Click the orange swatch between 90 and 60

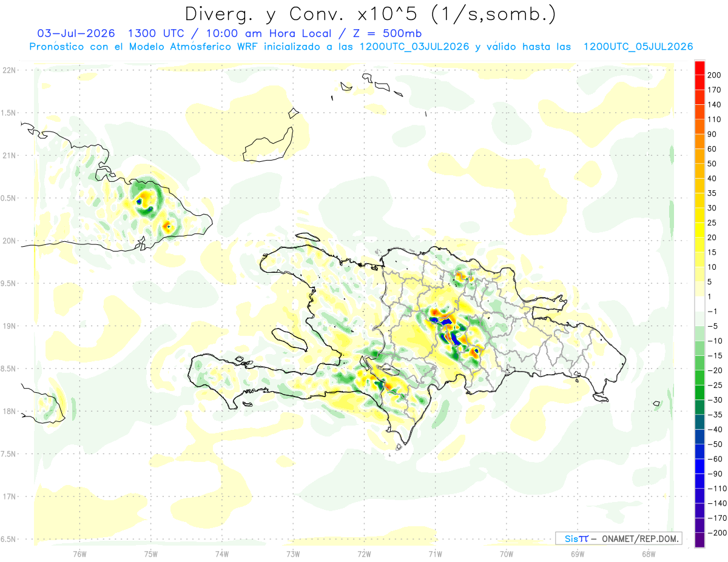699,141
